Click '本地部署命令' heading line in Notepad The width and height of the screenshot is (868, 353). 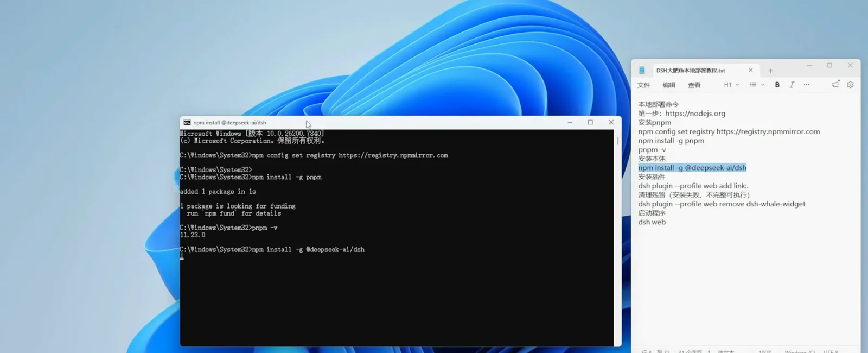[x=659, y=104]
